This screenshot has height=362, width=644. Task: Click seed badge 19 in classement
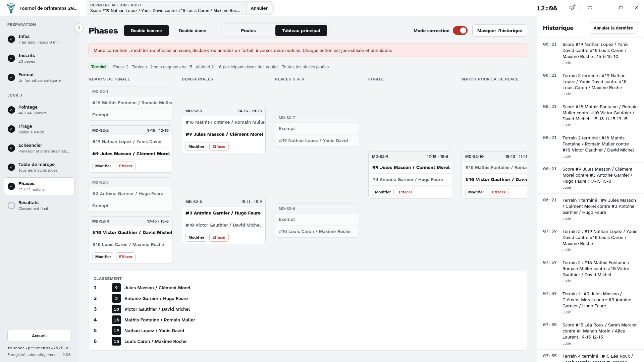pos(116,331)
